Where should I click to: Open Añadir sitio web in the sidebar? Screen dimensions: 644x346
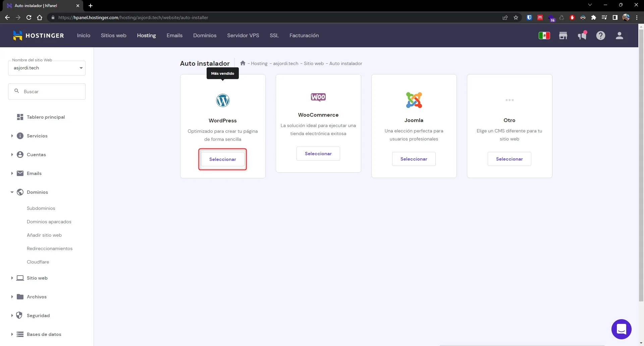coord(44,235)
